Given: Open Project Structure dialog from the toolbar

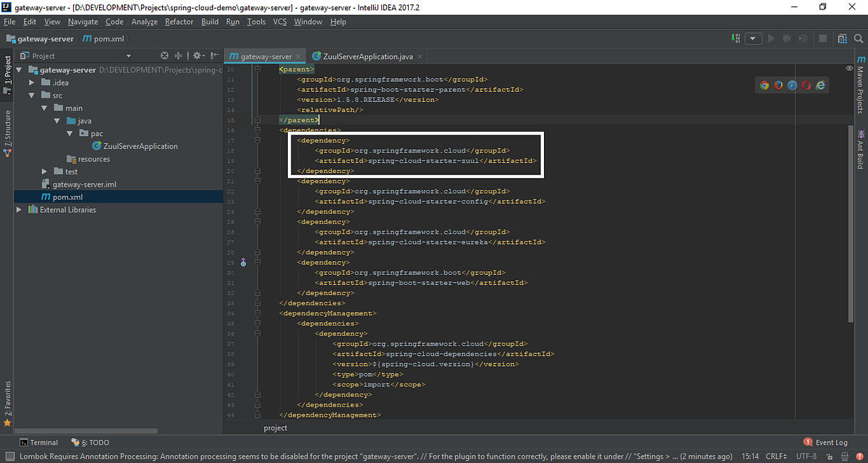Looking at the screenshot, I should [842, 39].
